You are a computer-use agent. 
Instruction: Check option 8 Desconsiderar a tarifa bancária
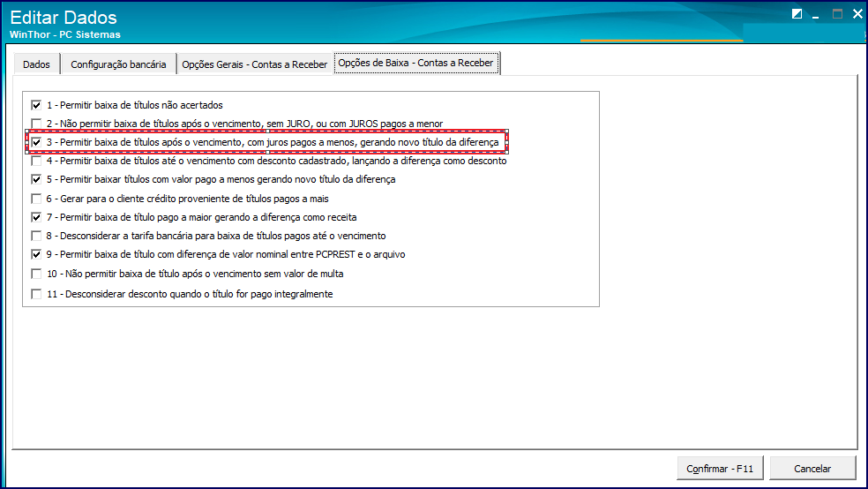point(36,236)
